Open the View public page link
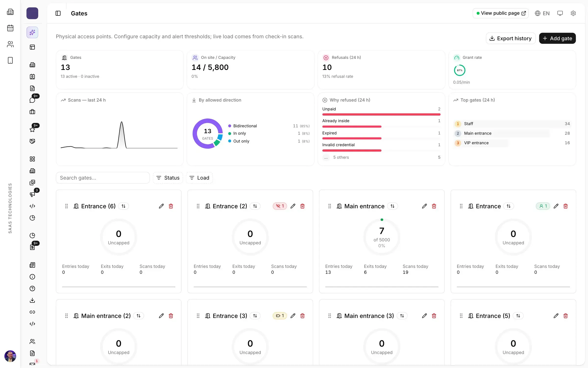The width and height of the screenshot is (588, 368). [x=501, y=13]
